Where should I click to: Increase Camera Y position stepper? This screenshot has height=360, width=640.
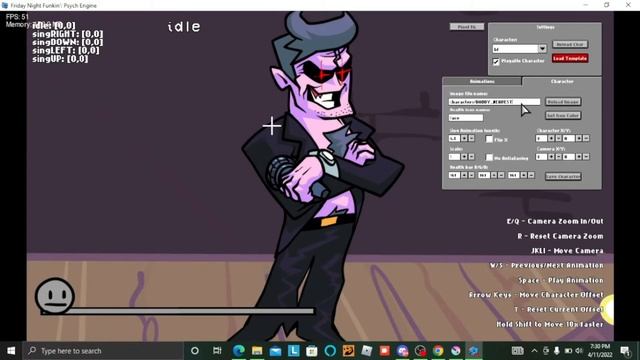tap(579, 157)
